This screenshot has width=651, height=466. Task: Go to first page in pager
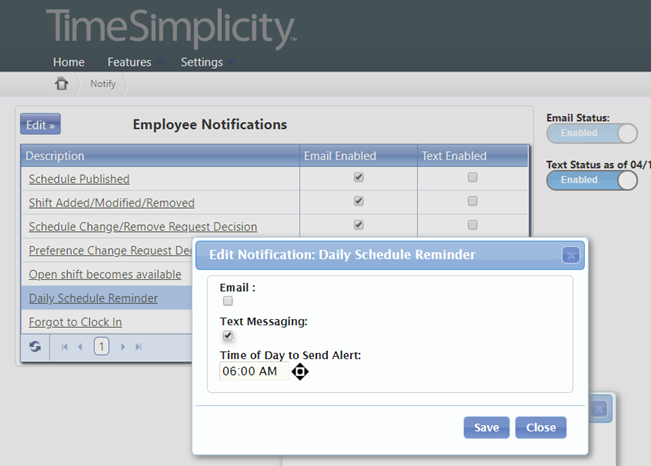click(64, 346)
